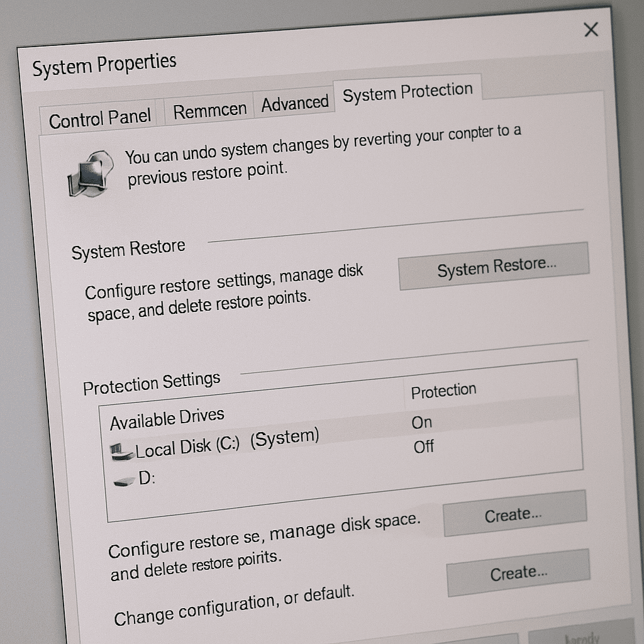Viewport: 644px width, 644px height.
Task: Click the Protection column header
Action: pyautogui.click(x=443, y=391)
